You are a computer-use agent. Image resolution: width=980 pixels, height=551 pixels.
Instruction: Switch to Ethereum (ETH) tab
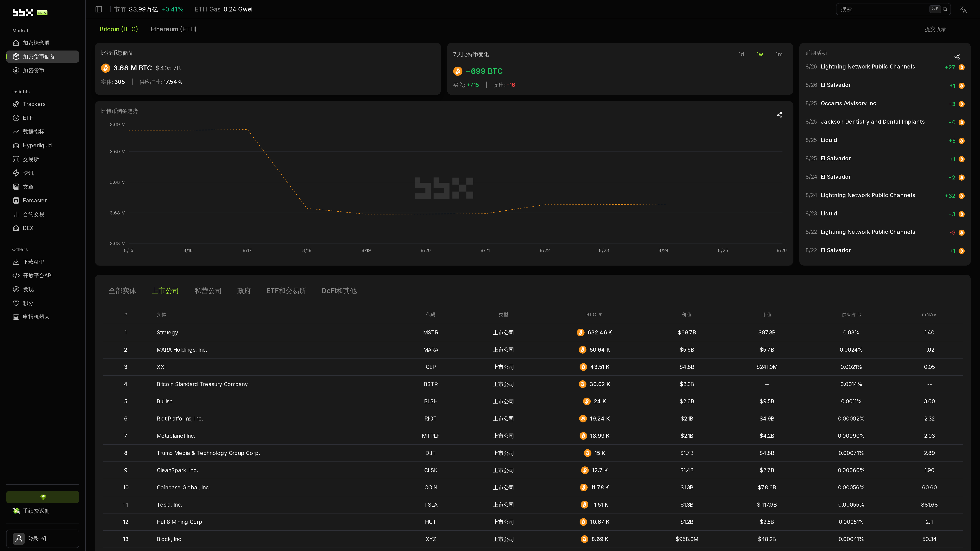pos(173,29)
